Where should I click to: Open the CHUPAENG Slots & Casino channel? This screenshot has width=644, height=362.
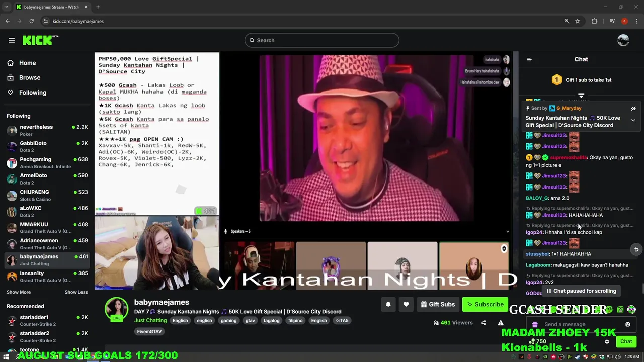(47, 195)
